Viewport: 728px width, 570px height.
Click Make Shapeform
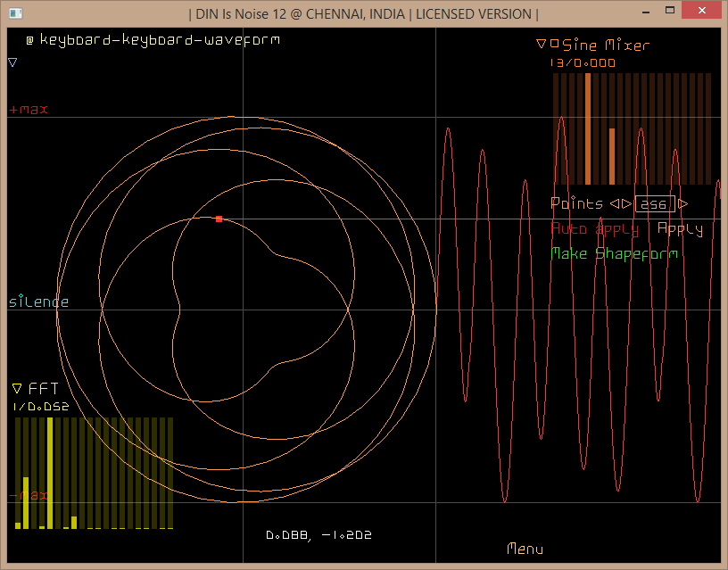(614, 253)
